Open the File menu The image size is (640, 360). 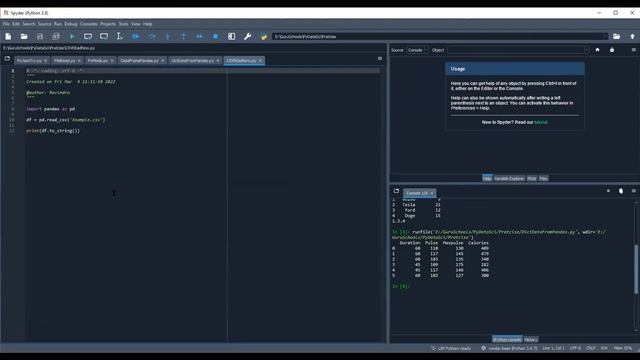click(x=6, y=24)
